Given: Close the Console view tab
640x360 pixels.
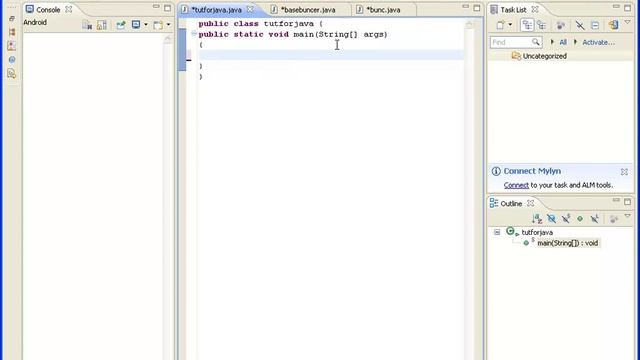Looking at the screenshot, I should 69,9.
